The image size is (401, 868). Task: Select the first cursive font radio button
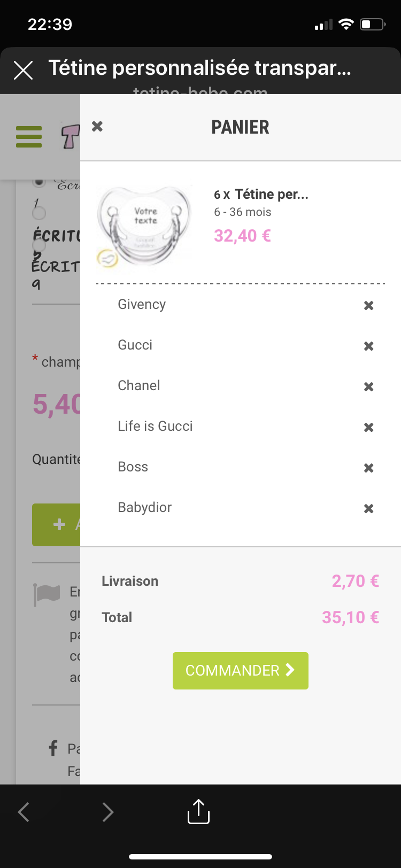click(x=39, y=182)
